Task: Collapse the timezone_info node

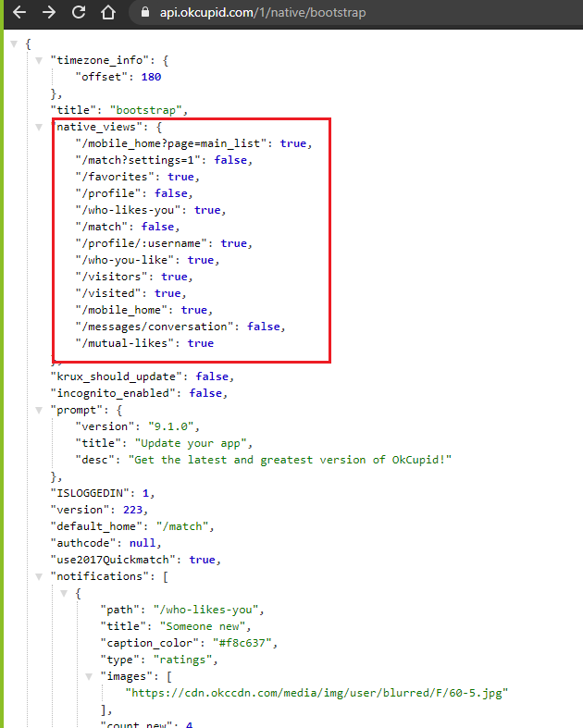Action: pyautogui.click(x=39, y=60)
